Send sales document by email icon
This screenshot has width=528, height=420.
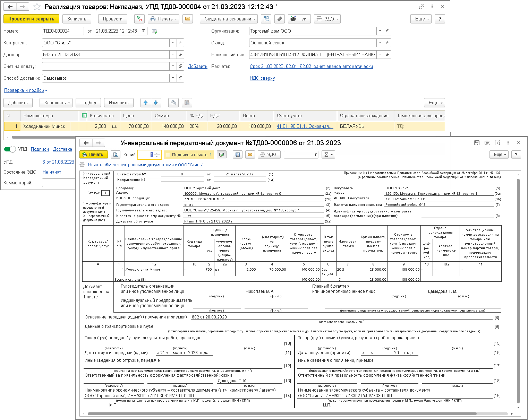pos(188,19)
